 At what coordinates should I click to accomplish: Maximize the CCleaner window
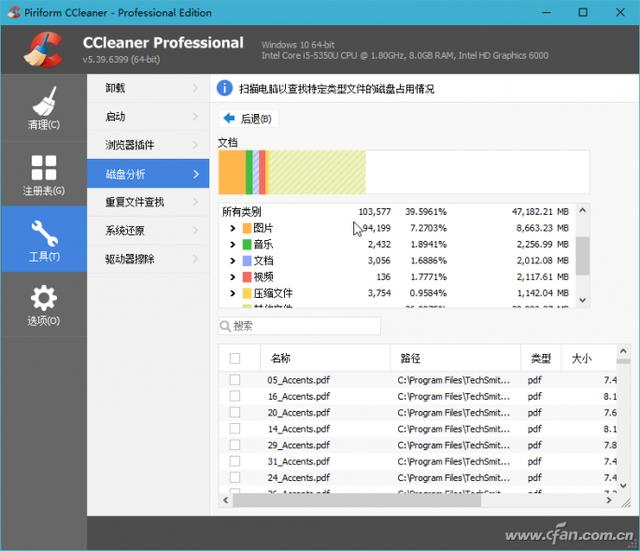click(x=583, y=12)
